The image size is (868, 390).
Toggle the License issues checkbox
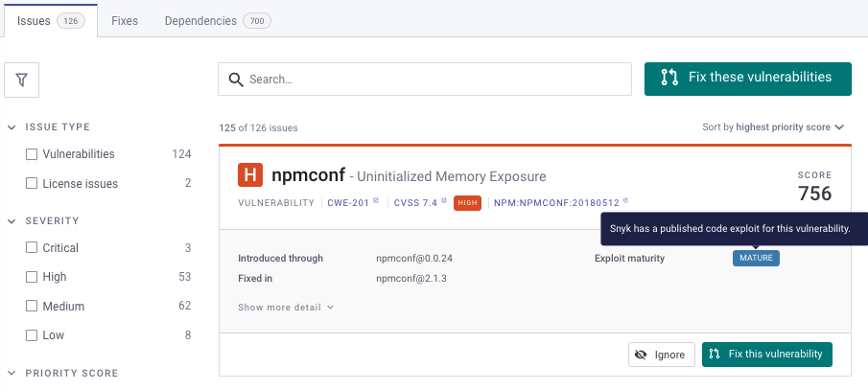click(32, 184)
